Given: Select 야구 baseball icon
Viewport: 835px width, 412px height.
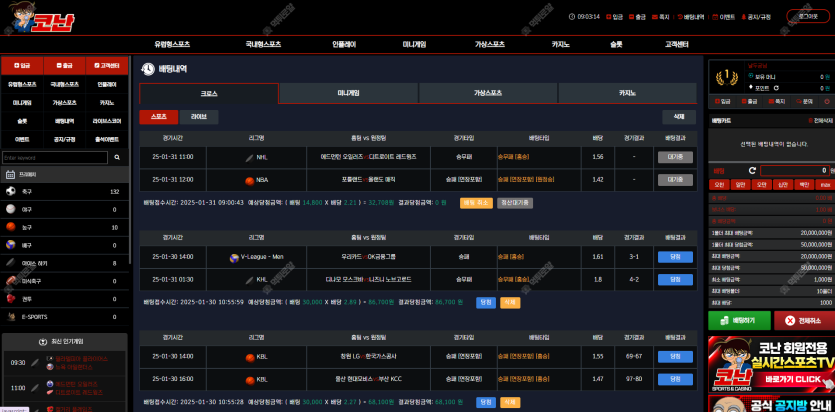Looking at the screenshot, I should point(11,210).
